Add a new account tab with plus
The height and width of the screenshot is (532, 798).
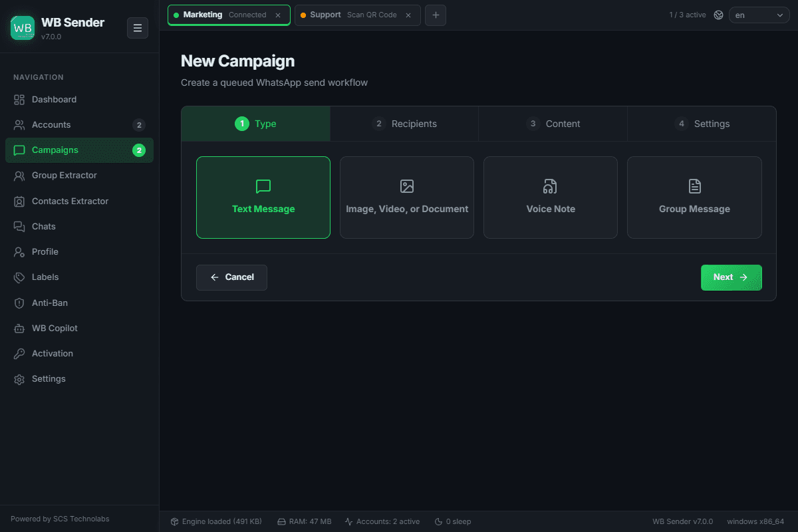pyautogui.click(x=436, y=15)
